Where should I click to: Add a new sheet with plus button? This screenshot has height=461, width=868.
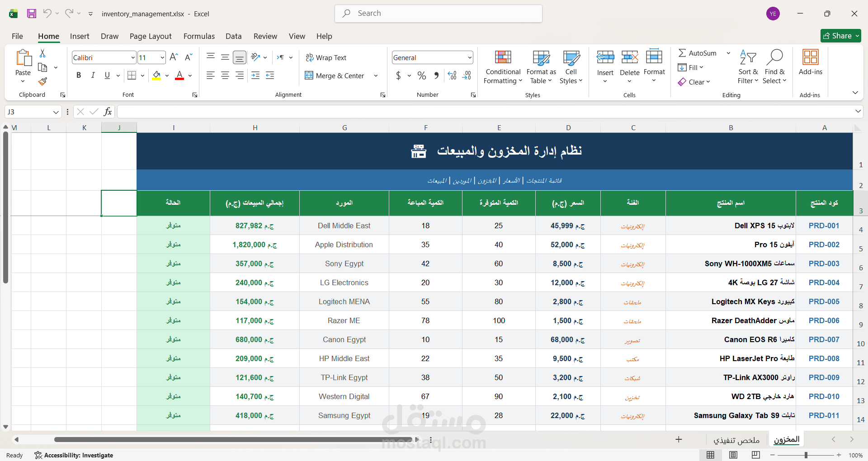tap(679, 439)
